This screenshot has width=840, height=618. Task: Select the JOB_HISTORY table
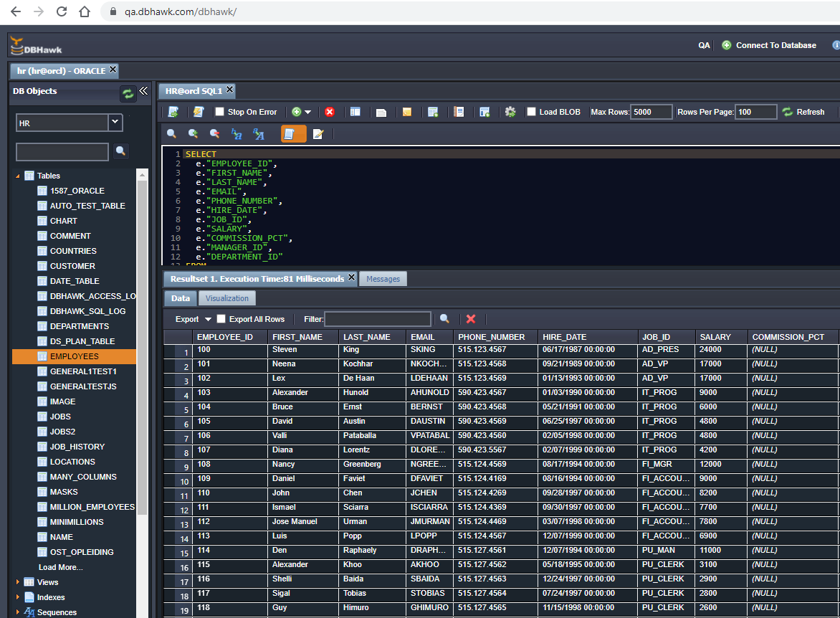[77, 447]
